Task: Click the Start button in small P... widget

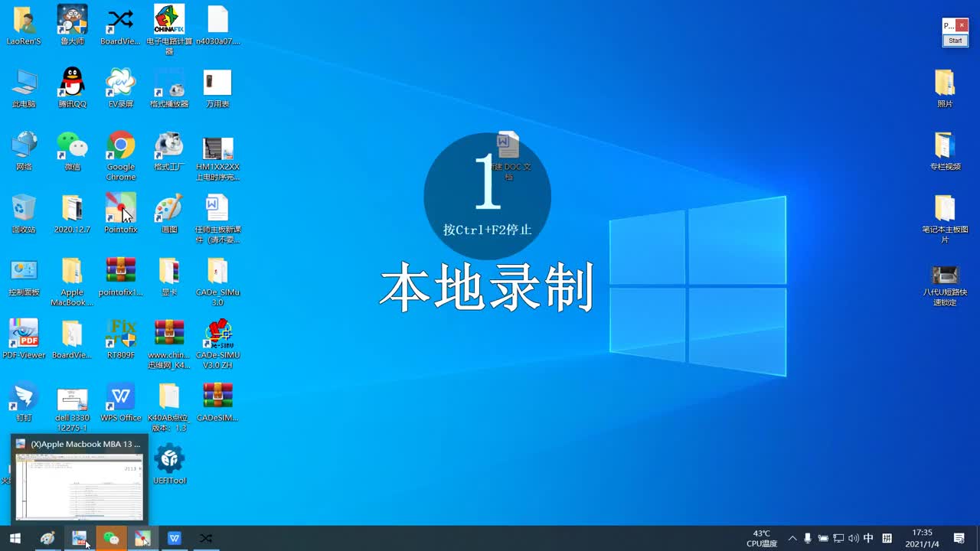Action: pyautogui.click(x=955, y=41)
